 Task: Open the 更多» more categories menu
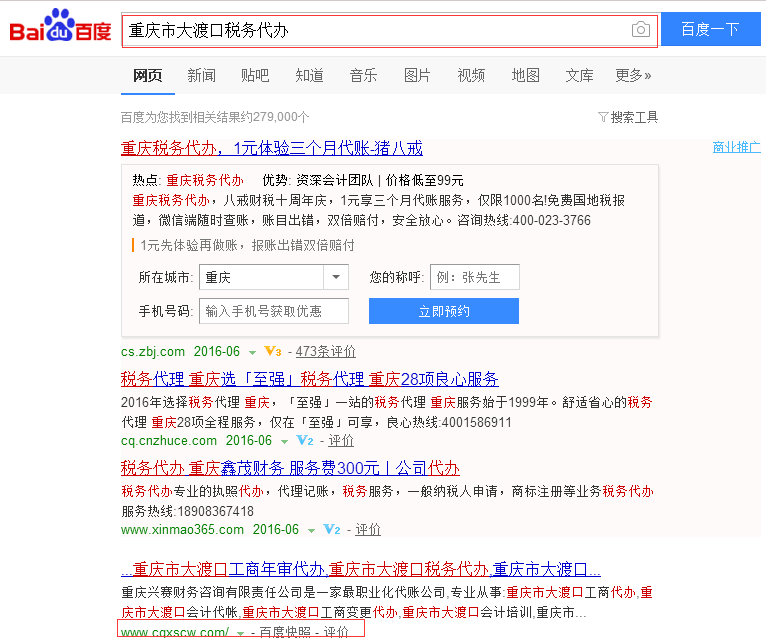[633, 76]
